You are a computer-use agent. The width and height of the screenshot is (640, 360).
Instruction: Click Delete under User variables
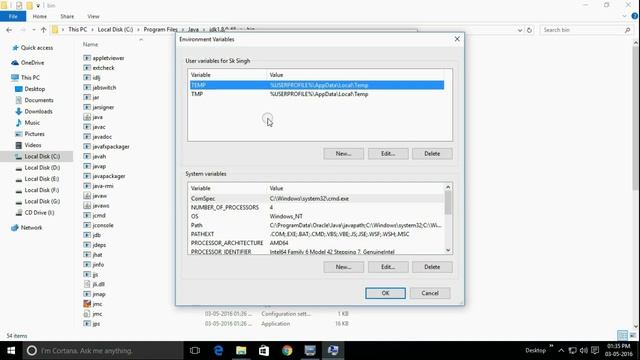click(x=432, y=153)
